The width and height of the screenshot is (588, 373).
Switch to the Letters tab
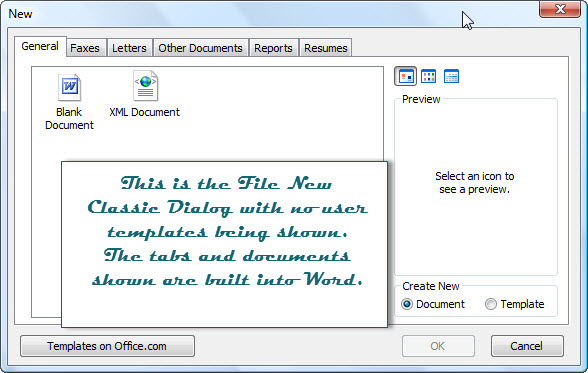coord(129,48)
